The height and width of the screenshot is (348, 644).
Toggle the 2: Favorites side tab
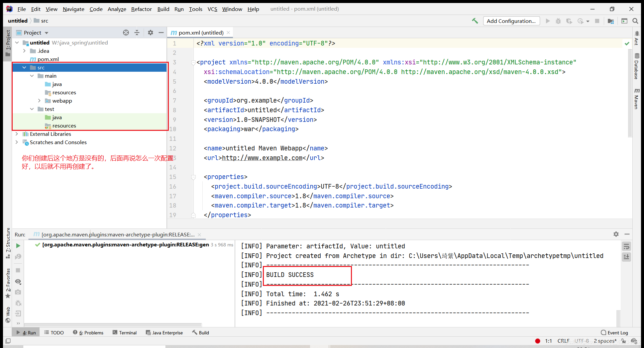click(8, 283)
